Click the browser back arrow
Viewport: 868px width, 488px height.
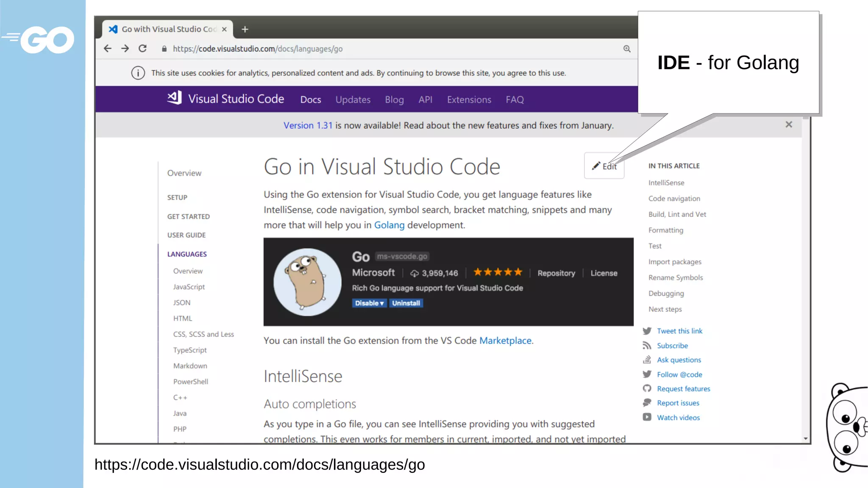[108, 49]
